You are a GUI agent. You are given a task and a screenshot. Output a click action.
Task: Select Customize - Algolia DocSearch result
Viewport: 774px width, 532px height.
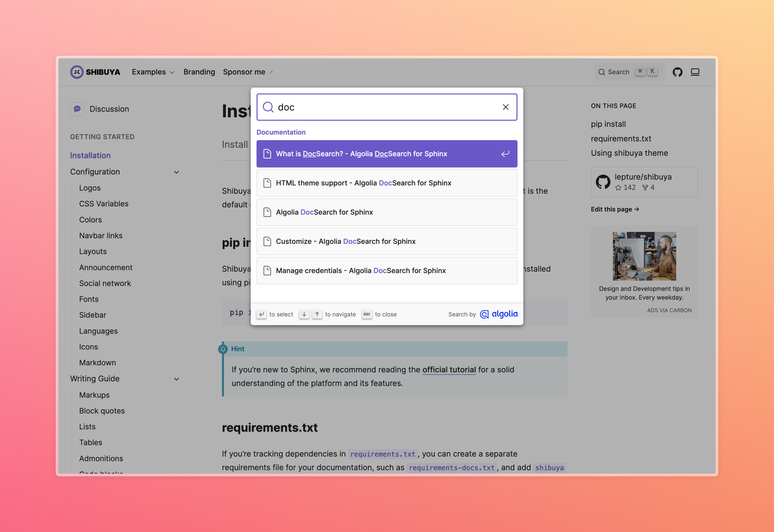point(387,241)
